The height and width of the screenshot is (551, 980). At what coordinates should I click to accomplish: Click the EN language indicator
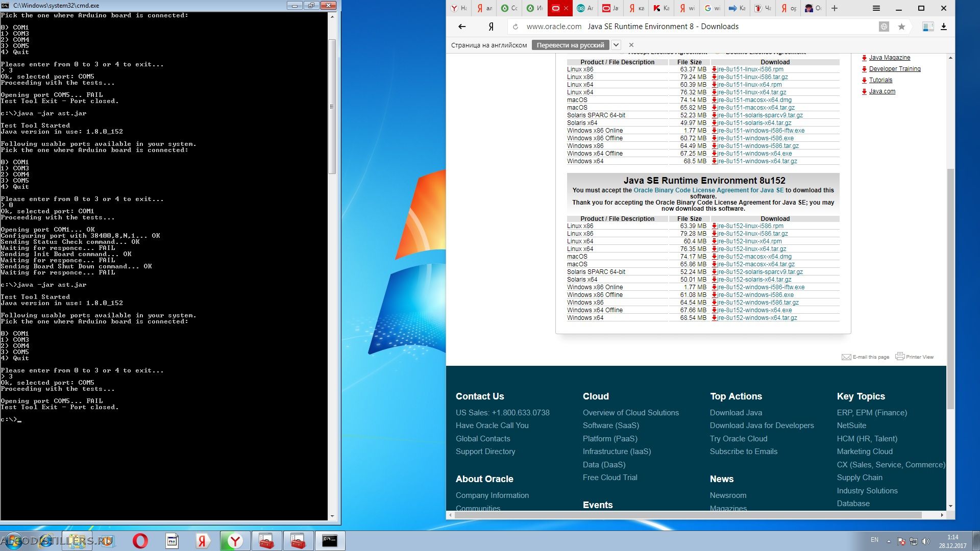(x=874, y=540)
